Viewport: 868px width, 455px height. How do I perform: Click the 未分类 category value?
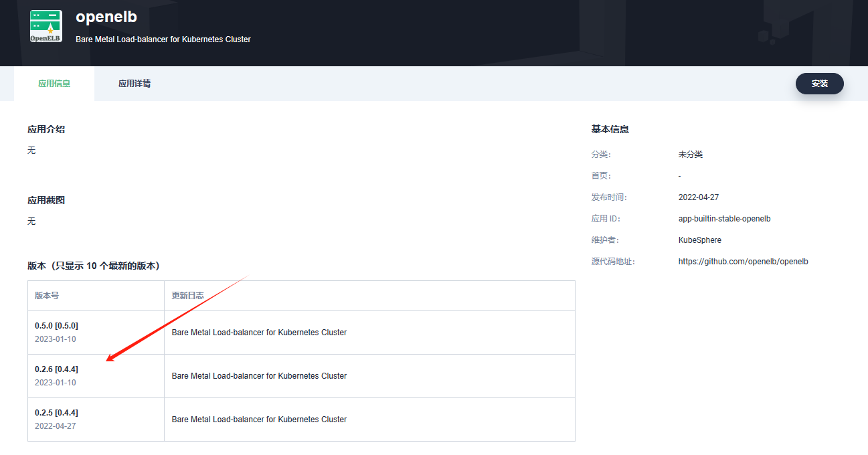coord(691,155)
